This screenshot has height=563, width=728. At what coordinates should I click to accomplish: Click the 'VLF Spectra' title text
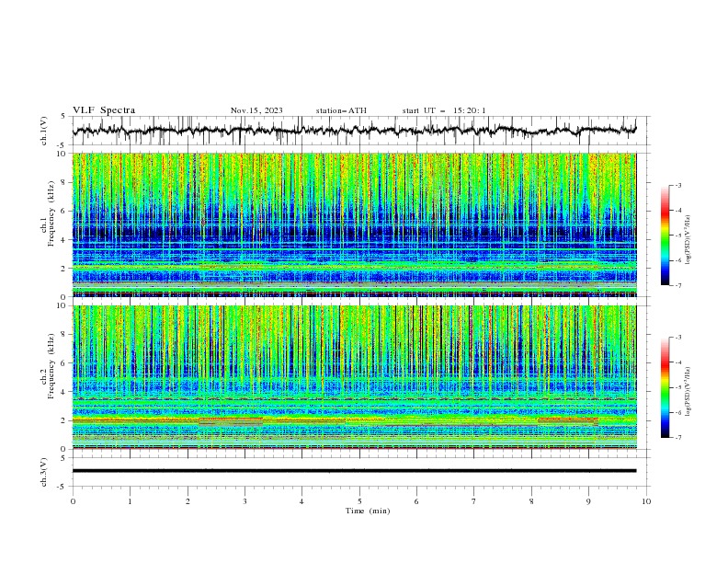click(104, 110)
